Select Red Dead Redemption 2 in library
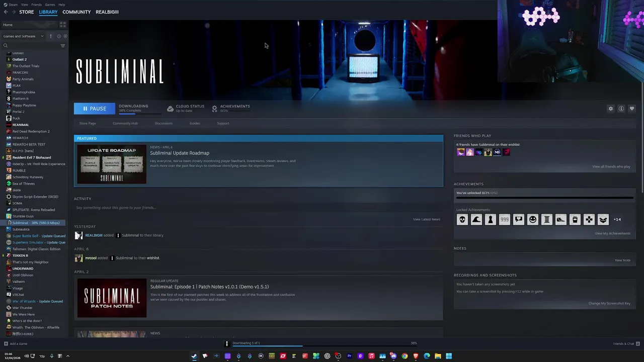This screenshot has width=644, height=362. [x=31, y=131]
